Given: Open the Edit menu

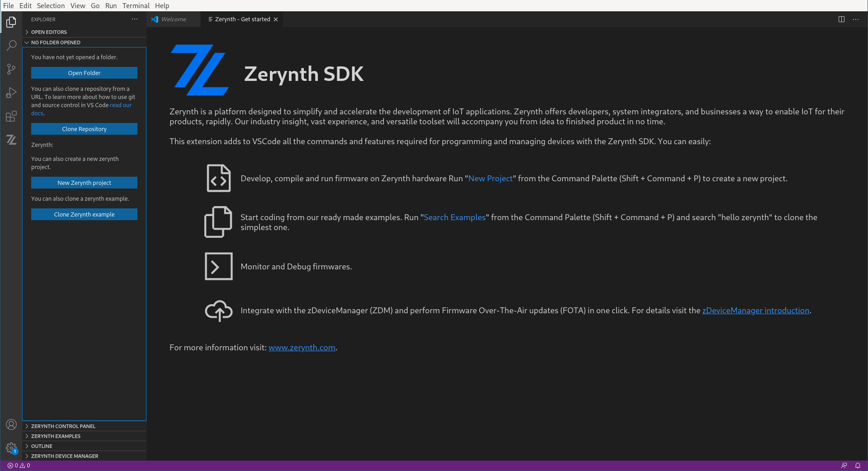Looking at the screenshot, I should click(25, 5).
